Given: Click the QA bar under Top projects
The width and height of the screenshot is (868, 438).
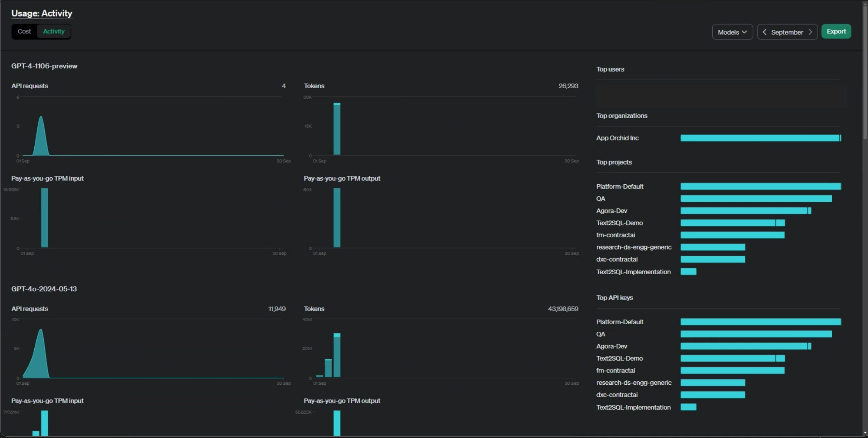Looking at the screenshot, I should tap(756, 199).
